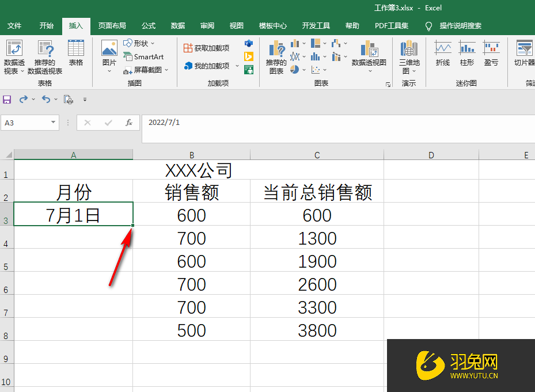Click the Bing Maps add-in icon
Viewport: 535px width, 392px height.
(x=249, y=56)
